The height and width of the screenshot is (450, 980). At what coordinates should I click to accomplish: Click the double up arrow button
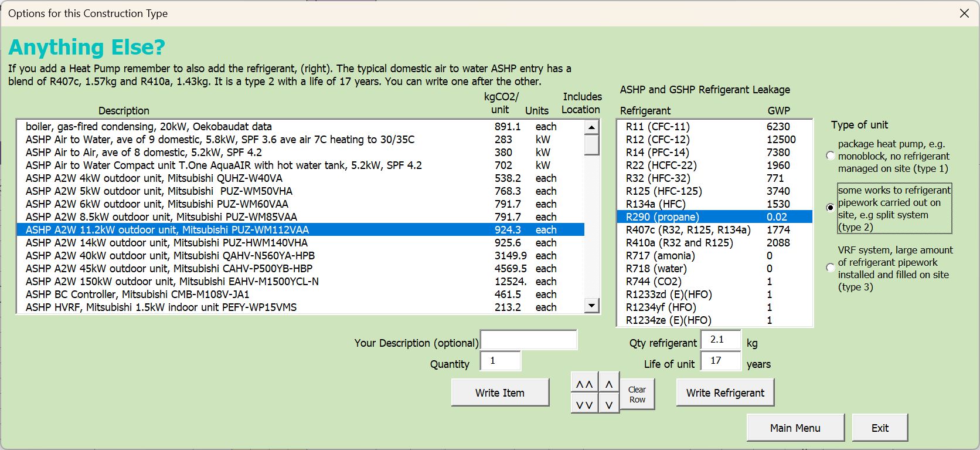[584, 384]
